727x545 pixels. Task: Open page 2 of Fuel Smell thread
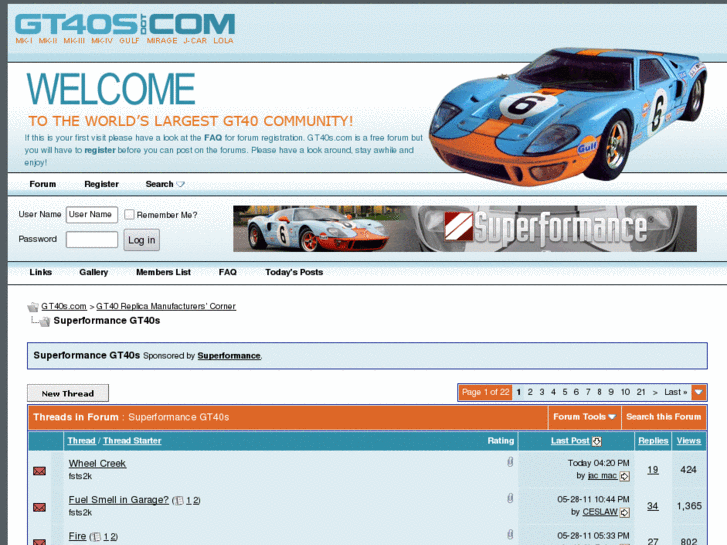pyautogui.click(x=197, y=500)
